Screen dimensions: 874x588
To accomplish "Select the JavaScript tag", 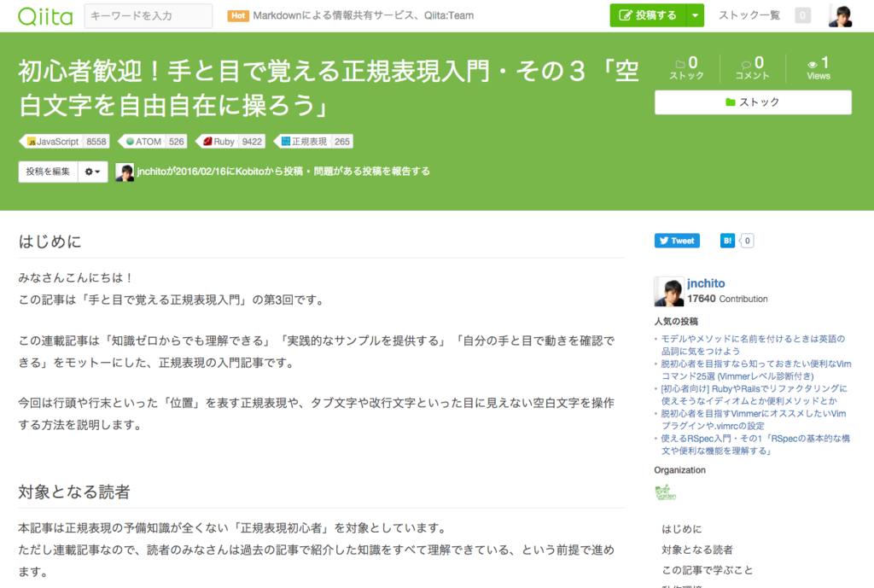I will (x=52, y=142).
